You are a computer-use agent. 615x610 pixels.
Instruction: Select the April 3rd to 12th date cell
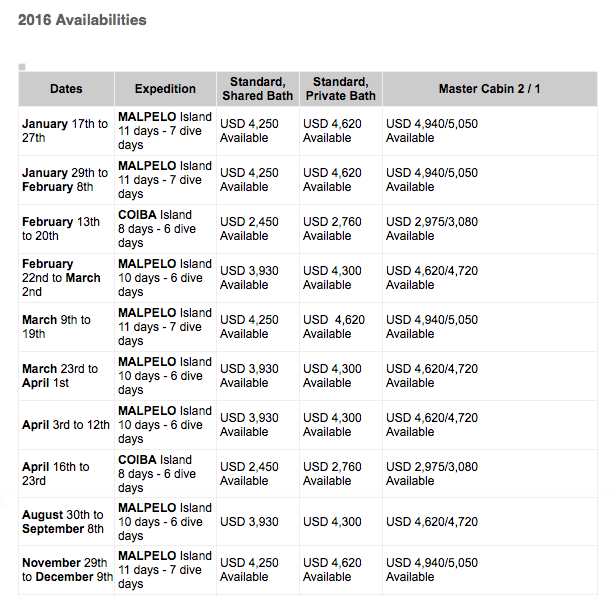[x=66, y=425]
